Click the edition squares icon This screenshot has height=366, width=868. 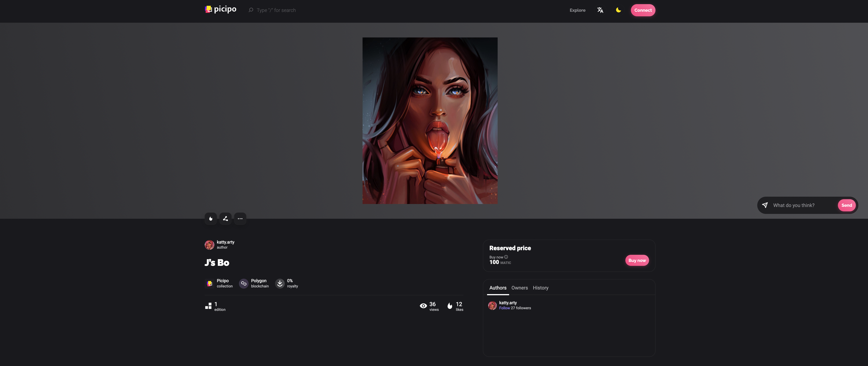pyautogui.click(x=208, y=306)
